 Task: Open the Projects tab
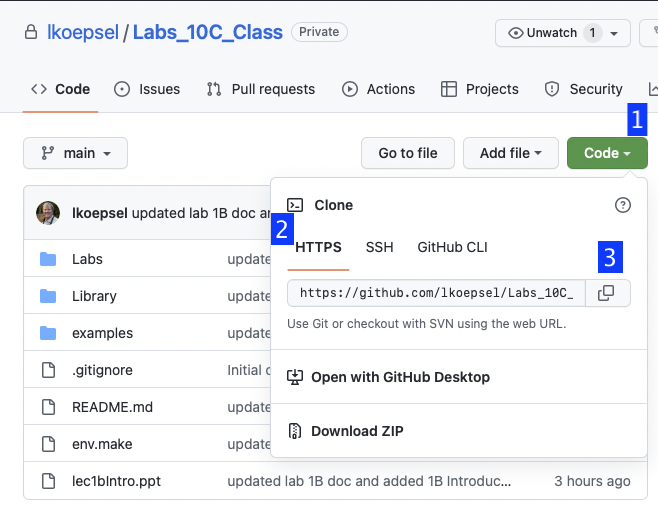480,89
